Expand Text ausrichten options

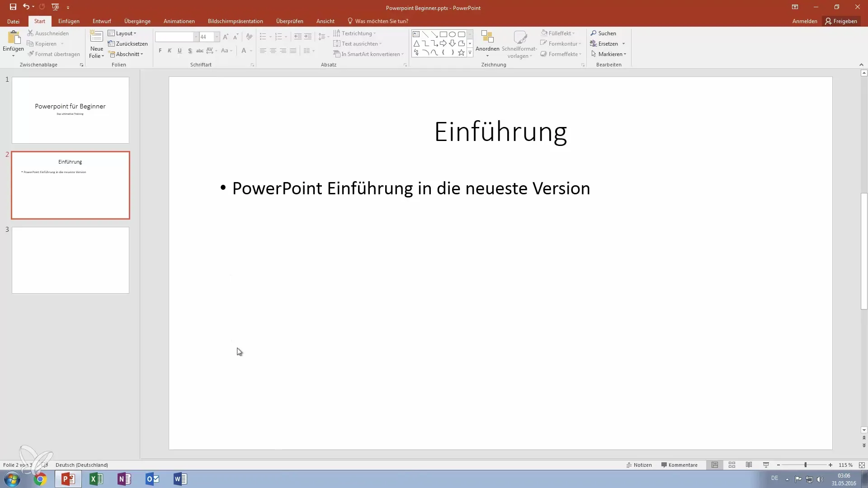tap(357, 44)
